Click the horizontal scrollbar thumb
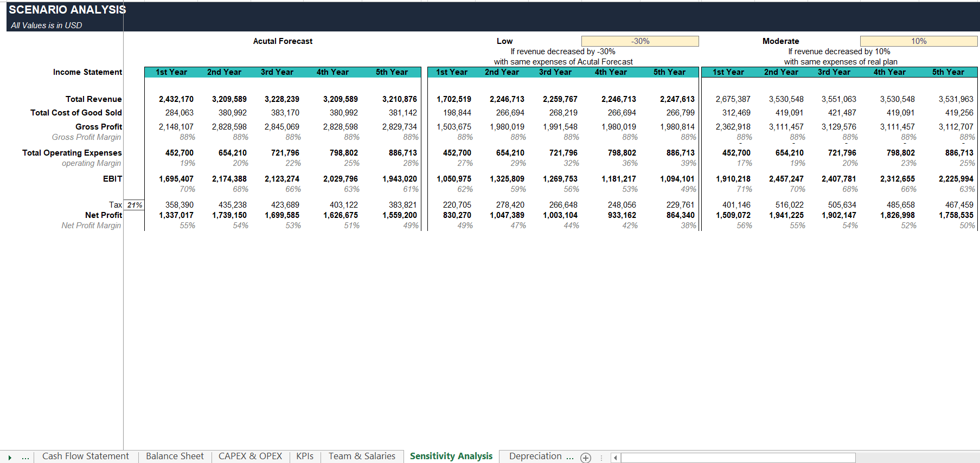 tap(738, 458)
